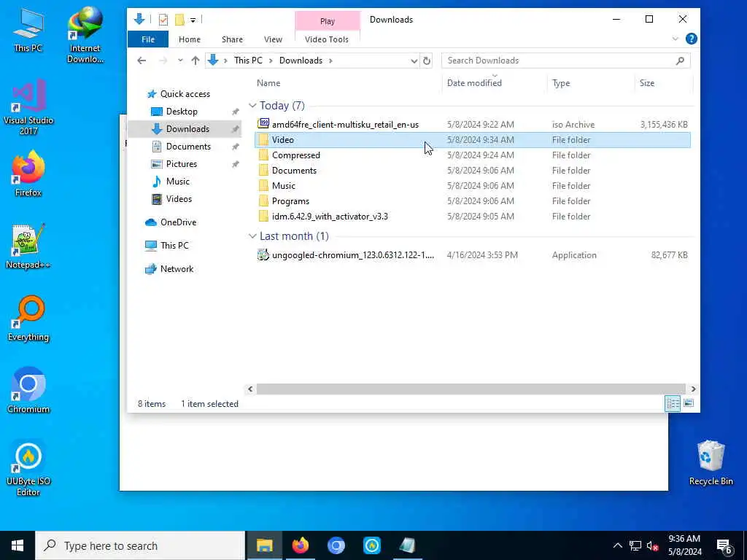Screen dimensions: 747x560
Task: Open UUByte ISO Editor taskbar icon
Action: coord(371,545)
